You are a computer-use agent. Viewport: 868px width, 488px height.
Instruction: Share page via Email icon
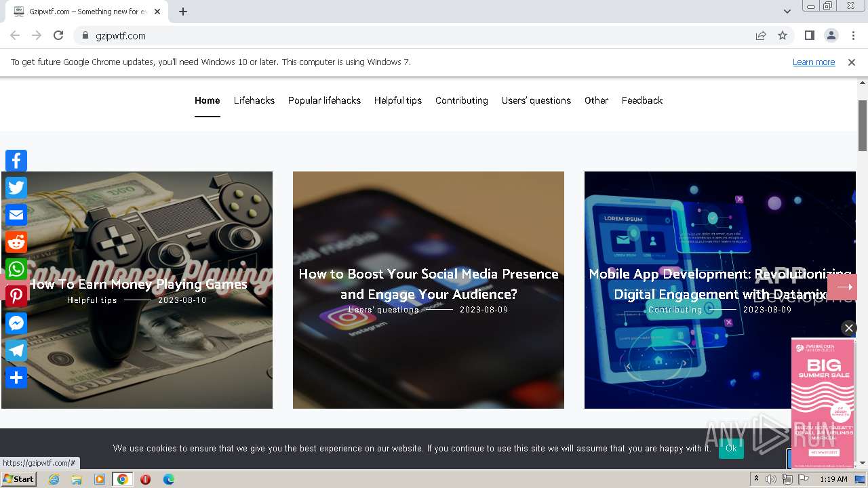[16, 215]
